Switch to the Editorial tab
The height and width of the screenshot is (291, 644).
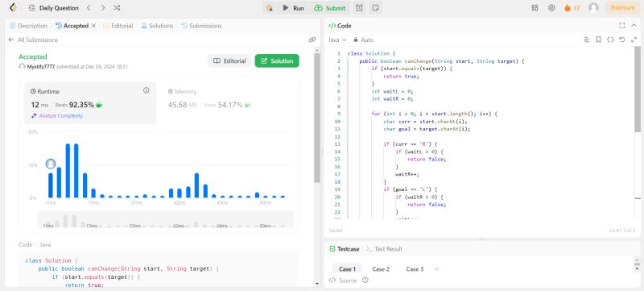pyautogui.click(x=118, y=26)
